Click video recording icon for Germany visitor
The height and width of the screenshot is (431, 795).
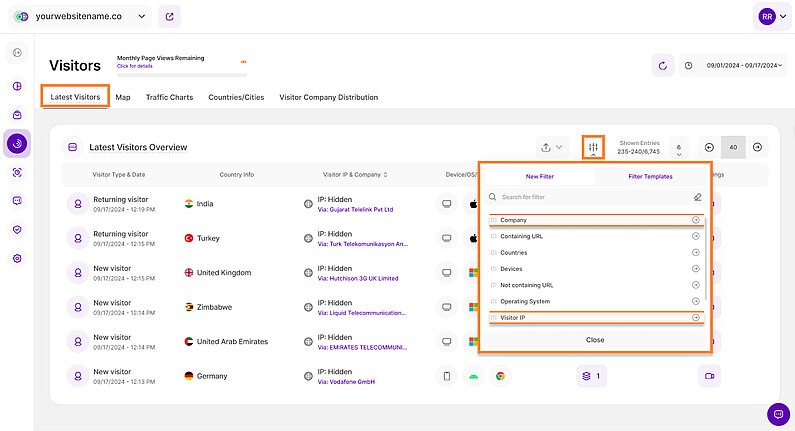point(709,376)
